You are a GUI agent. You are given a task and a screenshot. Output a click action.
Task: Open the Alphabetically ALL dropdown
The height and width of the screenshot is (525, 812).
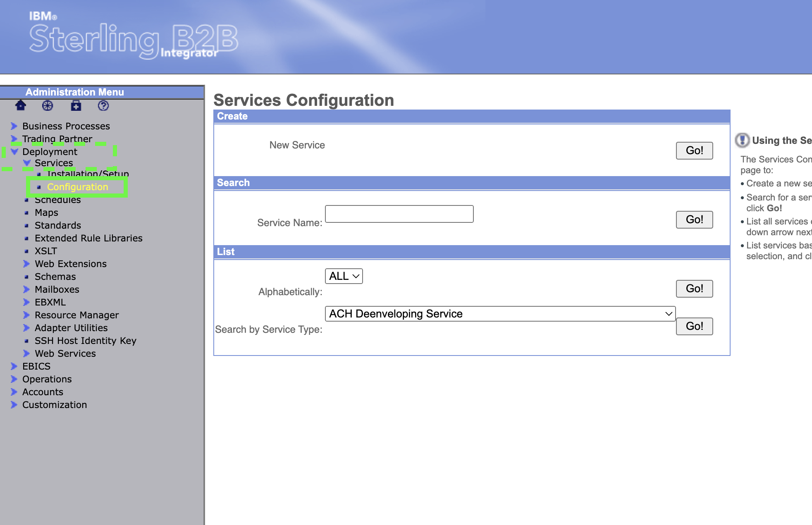(344, 276)
